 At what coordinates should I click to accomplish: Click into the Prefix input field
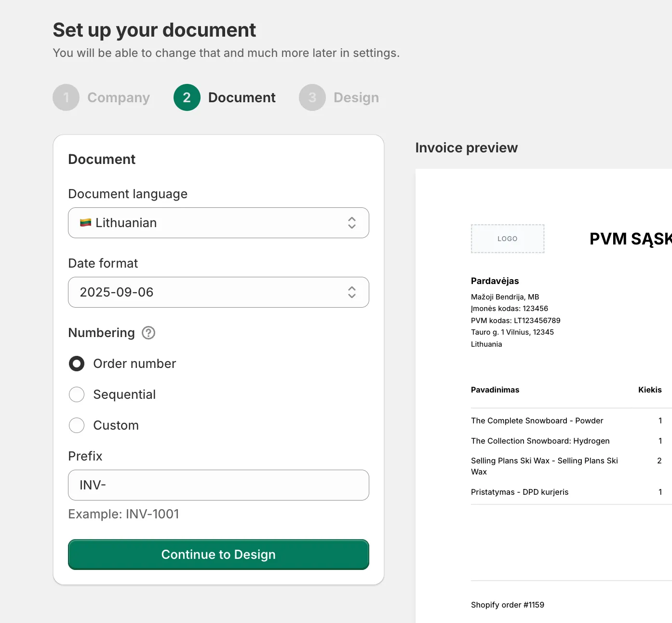[x=218, y=485]
